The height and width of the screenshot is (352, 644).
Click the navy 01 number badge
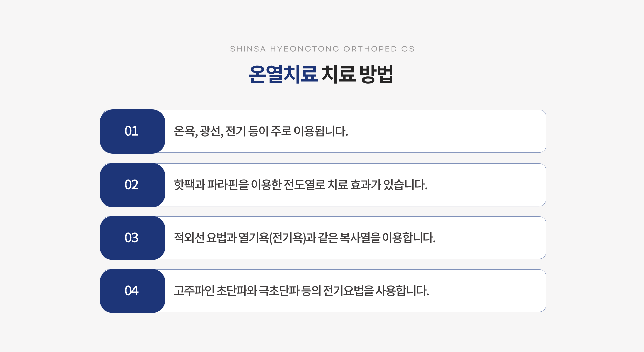coord(132,131)
